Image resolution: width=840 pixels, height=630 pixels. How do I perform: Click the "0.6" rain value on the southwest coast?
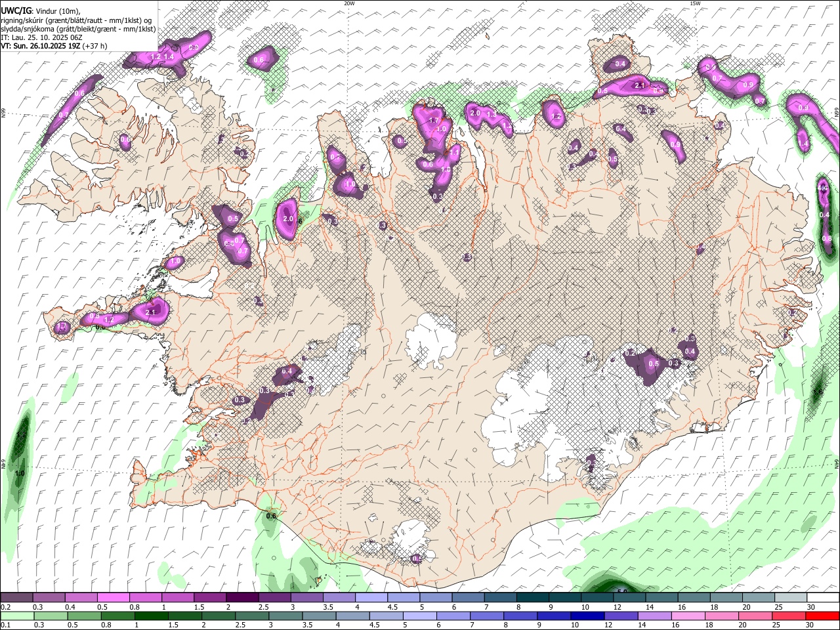point(271,516)
